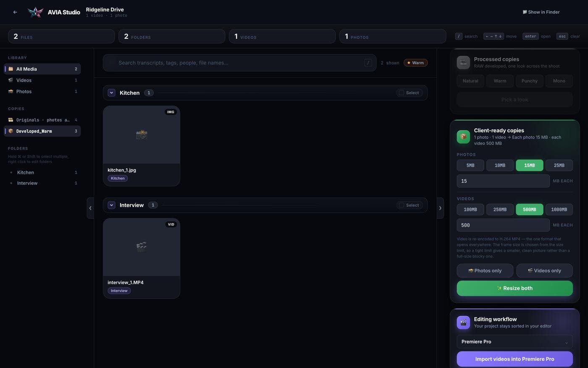
Task: Click the Processed copies panel icon
Action: pos(463,63)
